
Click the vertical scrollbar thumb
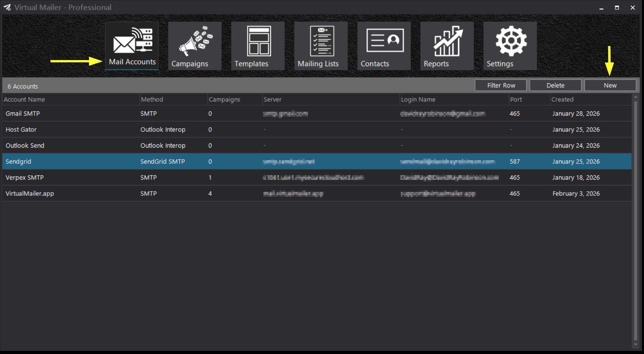click(635, 221)
